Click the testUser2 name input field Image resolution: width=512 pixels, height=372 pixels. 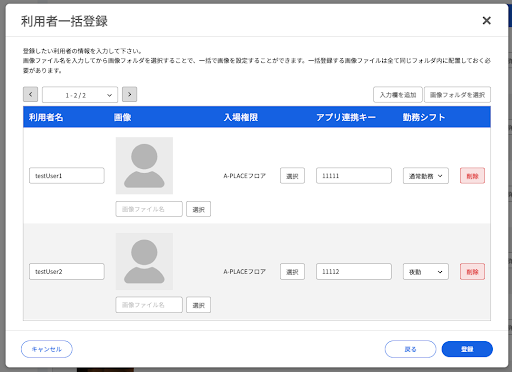[x=67, y=272]
